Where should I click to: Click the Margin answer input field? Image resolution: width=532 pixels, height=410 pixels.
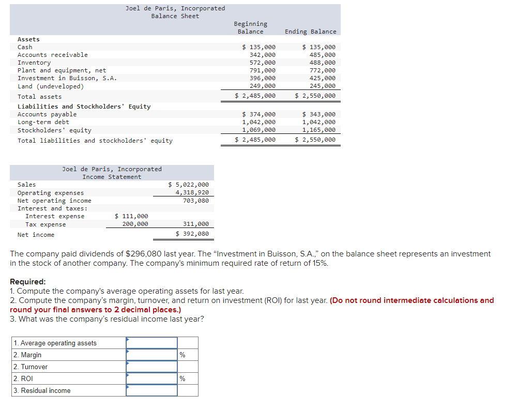tap(151, 355)
